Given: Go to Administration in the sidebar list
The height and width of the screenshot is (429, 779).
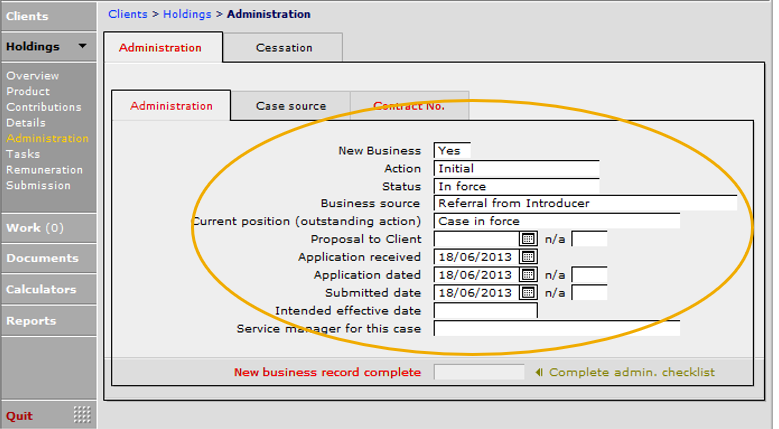Looking at the screenshot, I should (x=47, y=138).
